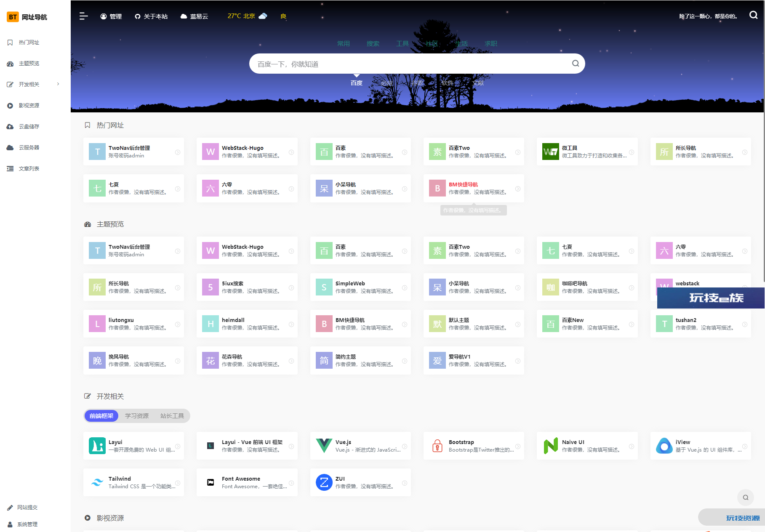The height and width of the screenshot is (532, 765).
Task: Click the H icon of heimdall
Action: coord(211,324)
